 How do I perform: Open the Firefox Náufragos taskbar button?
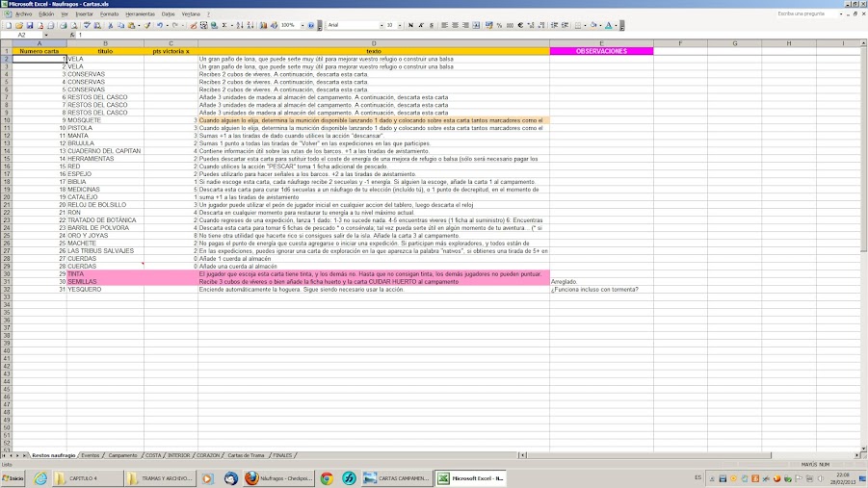pyautogui.click(x=279, y=478)
